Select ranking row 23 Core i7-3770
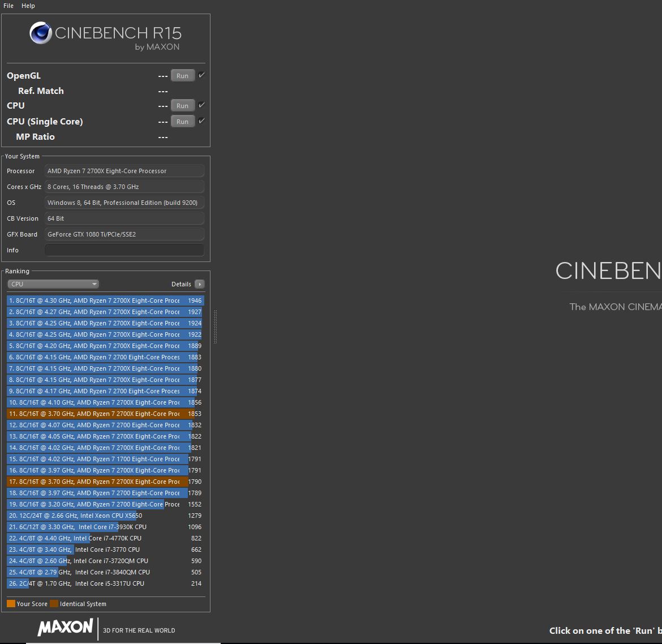The width and height of the screenshot is (662, 644). point(106,550)
